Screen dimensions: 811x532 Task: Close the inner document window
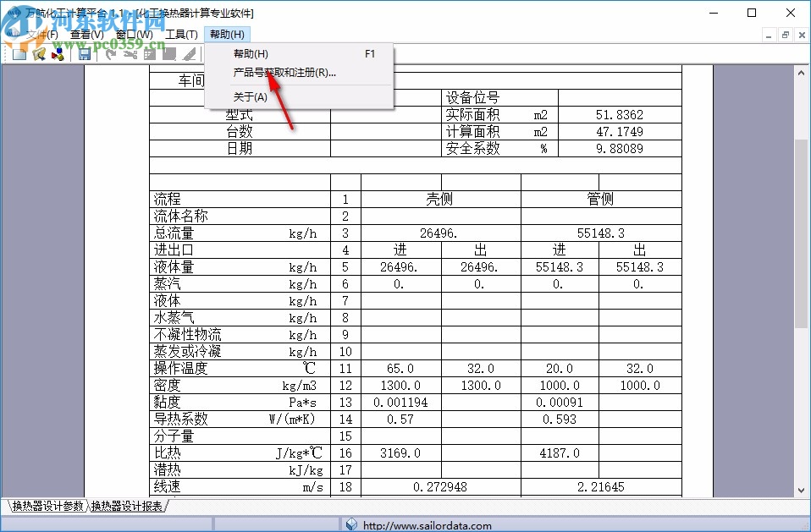tap(802, 36)
